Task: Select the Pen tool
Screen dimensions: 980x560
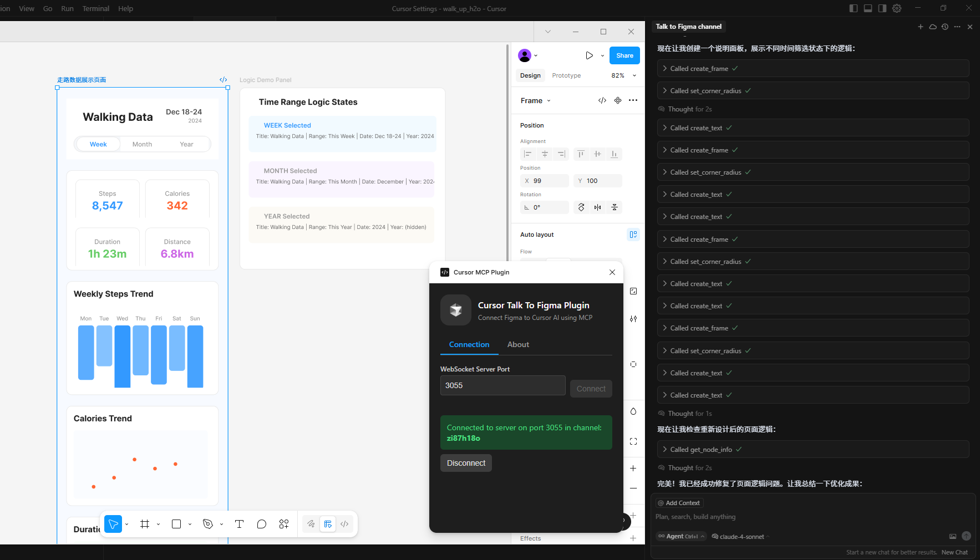Action: [208, 524]
